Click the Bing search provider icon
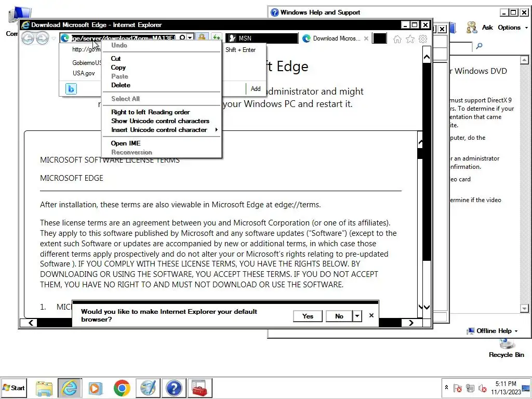The height and width of the screenshot is (399, 532). [71, 89]
